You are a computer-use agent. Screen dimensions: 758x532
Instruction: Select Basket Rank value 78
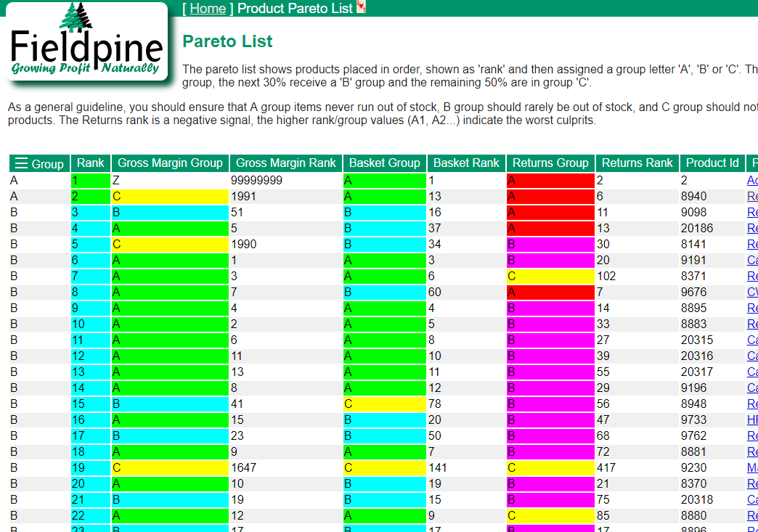pos(435,404)
